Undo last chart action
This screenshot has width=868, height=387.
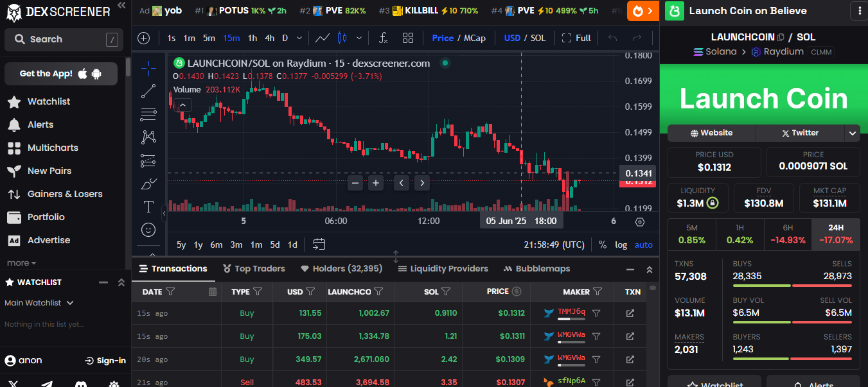click(613, 38)
